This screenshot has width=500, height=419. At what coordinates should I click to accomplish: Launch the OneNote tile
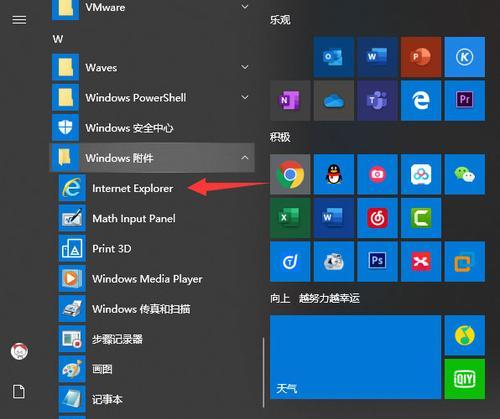tap(290, 100)
